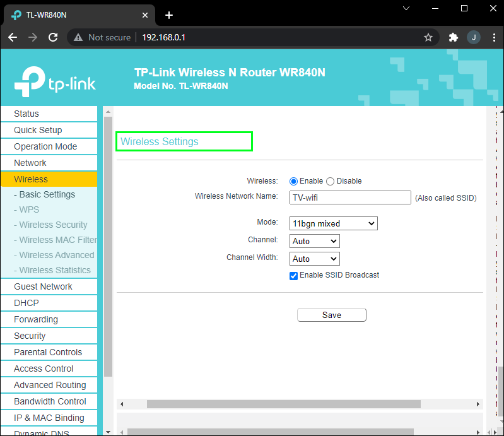Viewport: 504px width, 436px height.
Task: Expand the Channel Width dropdown
Action: point(314,259)
